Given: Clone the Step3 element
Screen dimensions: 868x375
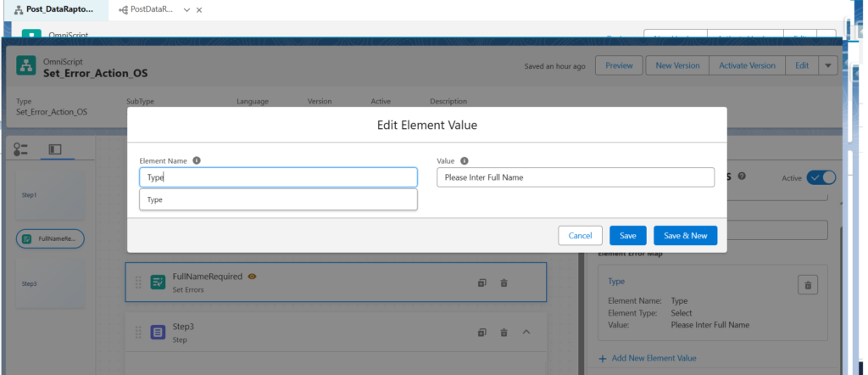Looking at the screenshot, I should coord(481,333).
